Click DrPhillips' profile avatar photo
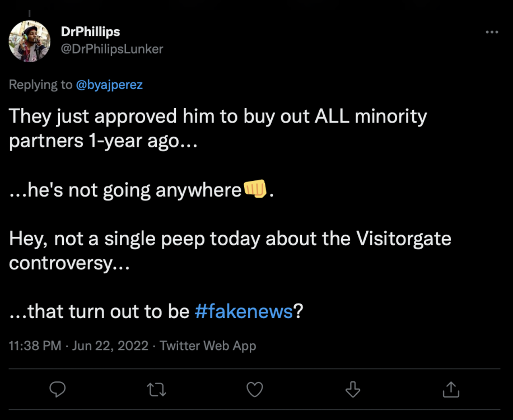The image size is (513, 420). coord(30,41)
